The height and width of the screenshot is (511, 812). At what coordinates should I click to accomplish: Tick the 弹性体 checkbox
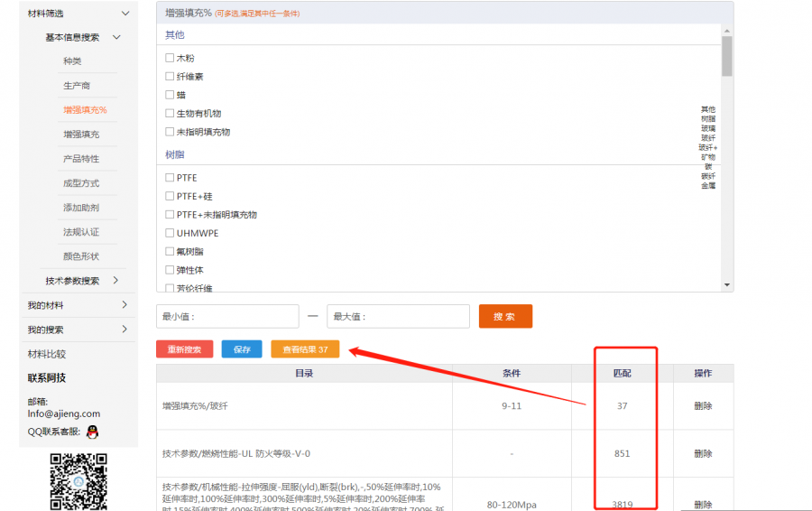pyautogui.click(x=170, y=269)
